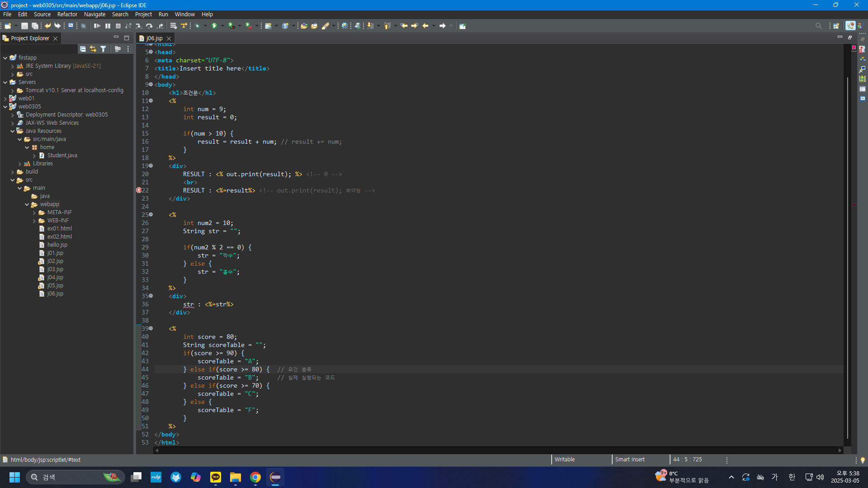Screen dimensions: 868x488
Task: Open the Navigate menu
Action: (x=94, y=14)
